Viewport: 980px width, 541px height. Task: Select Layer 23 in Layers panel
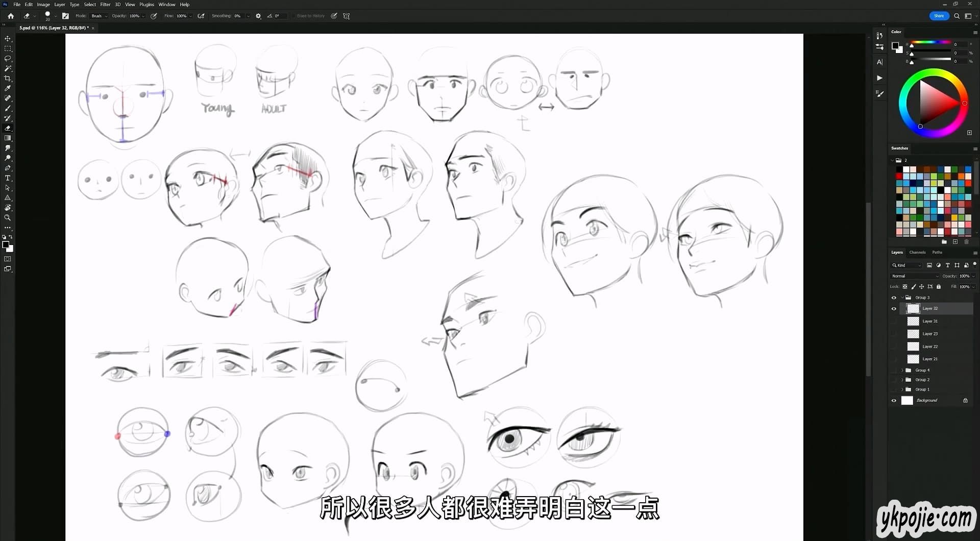coord(930,334)
